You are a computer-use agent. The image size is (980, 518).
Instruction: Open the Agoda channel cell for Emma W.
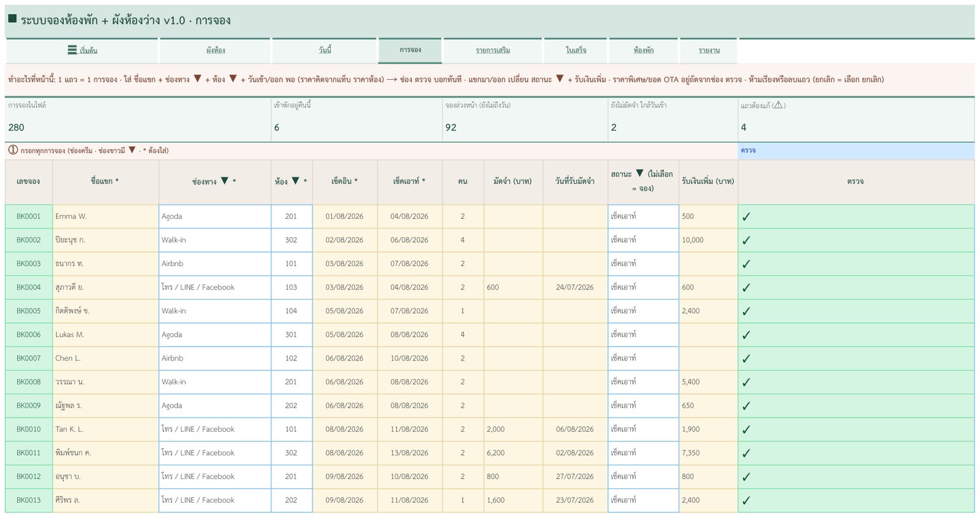[215, 216]
